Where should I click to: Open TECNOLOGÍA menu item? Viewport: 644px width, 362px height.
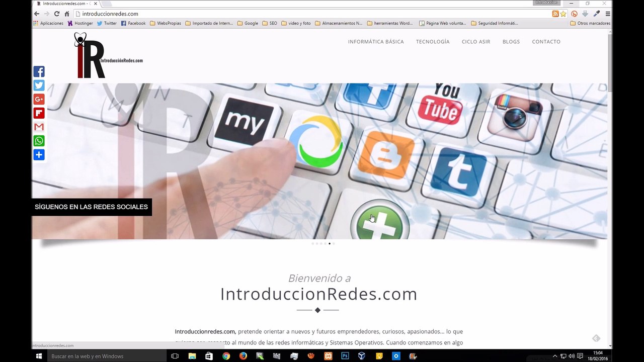coord(433,42)
